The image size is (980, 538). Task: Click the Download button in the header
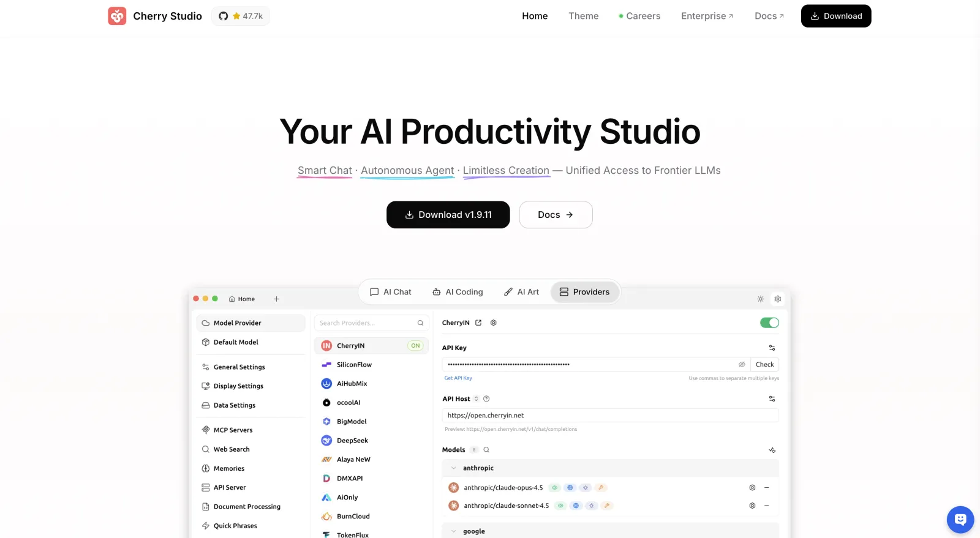tap(836, 16)
